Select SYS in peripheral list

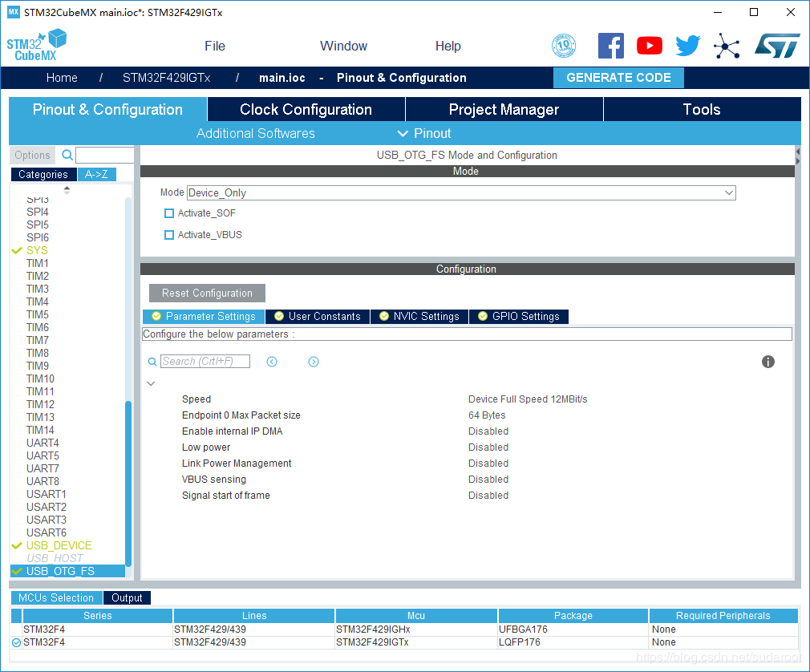click(x=37, y=250)
